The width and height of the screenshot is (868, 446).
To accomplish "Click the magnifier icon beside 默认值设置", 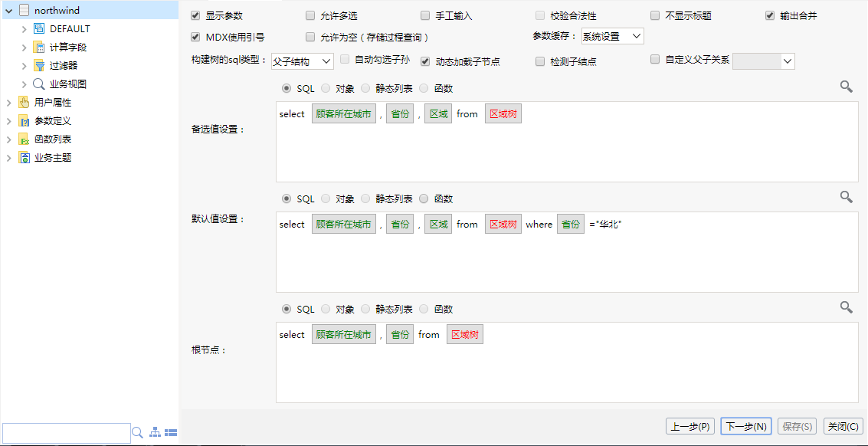I will pos(846,197).
